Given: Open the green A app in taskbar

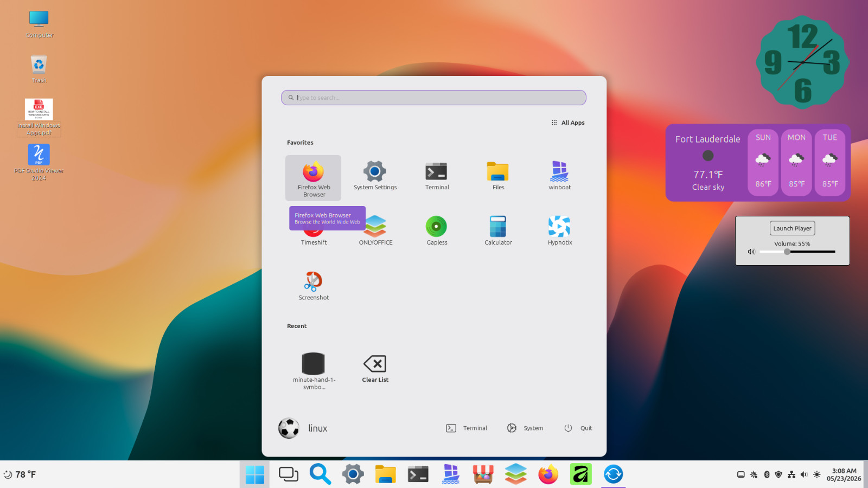Looking at the screenshot, I should tap(580, 474).
